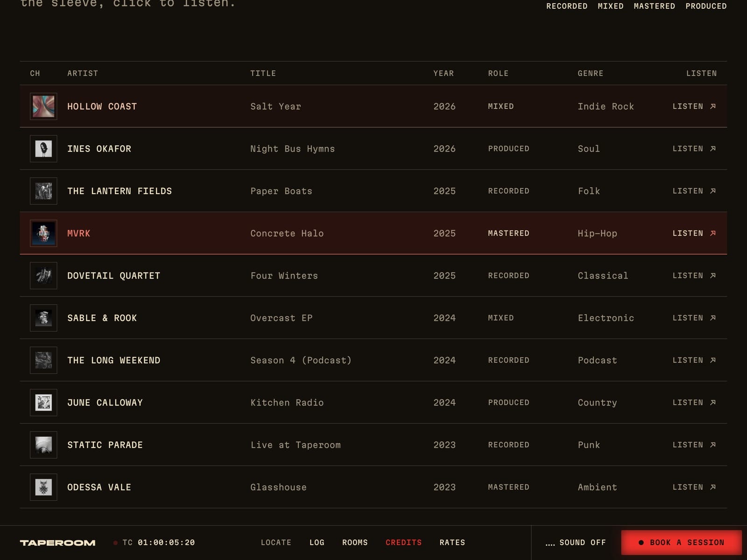Image resolution: width=747 pixels, height=560 pixels.
Task: Click the Role column header
Action: pos(498,73)
